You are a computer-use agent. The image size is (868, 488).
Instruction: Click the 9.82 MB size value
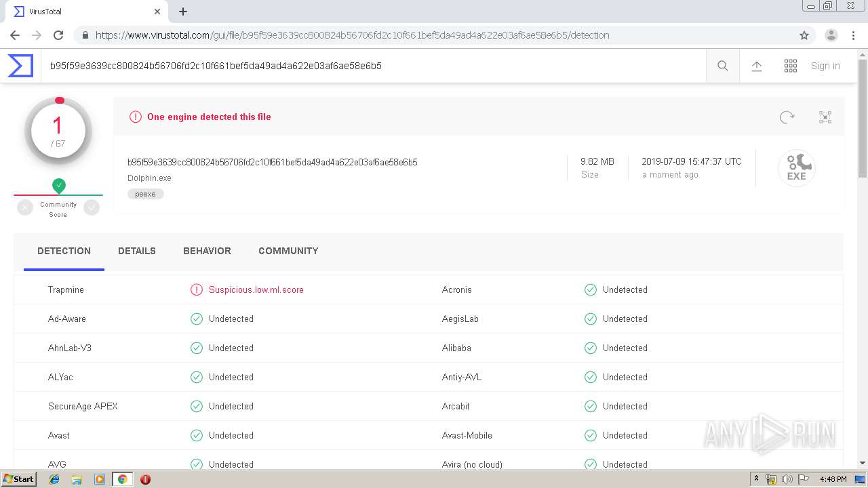(597, 161)
